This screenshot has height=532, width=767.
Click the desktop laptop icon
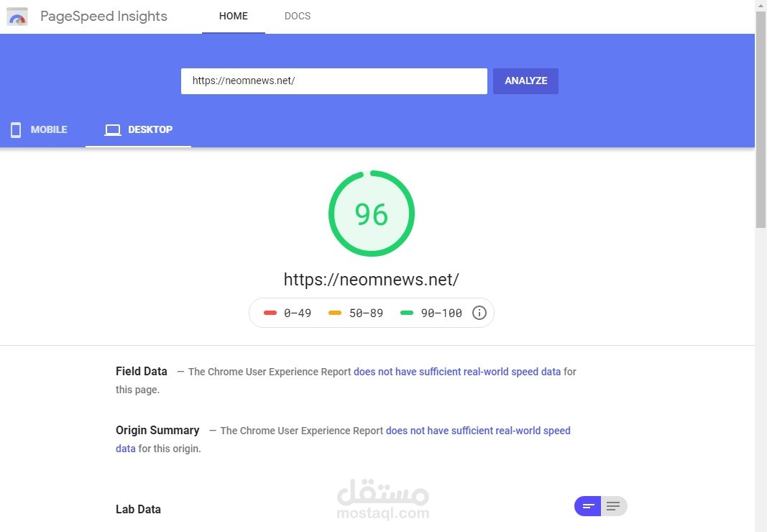click(113, 129)
